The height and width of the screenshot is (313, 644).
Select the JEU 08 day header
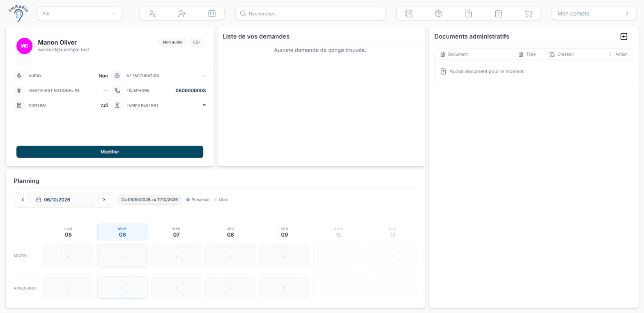[x=230, y=232]
